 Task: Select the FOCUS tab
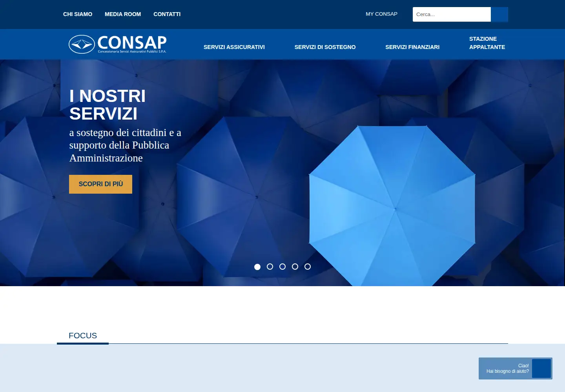83,336
